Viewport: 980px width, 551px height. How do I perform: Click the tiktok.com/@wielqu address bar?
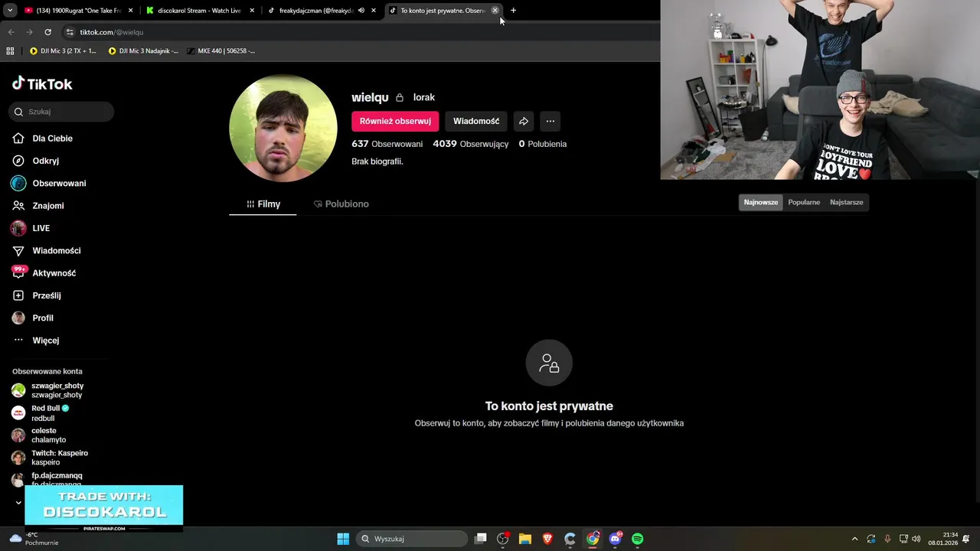(360, 32)
